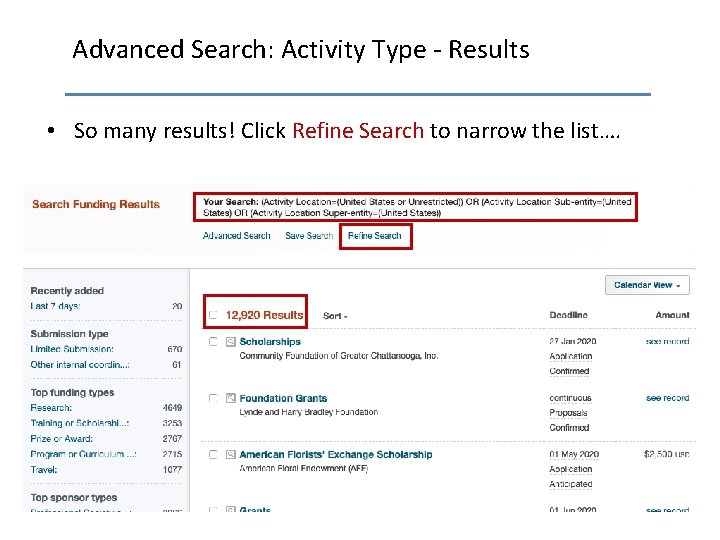Filter by Training or Scholarshi... type

click(x=80, y=423)
